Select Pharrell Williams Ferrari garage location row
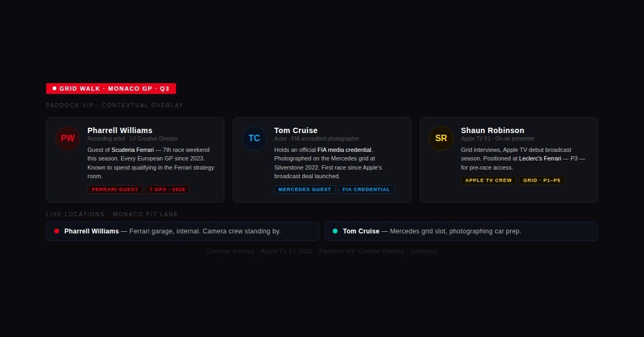Image resolution: width=644 pixels, height=337 pixels. point(182,231)
